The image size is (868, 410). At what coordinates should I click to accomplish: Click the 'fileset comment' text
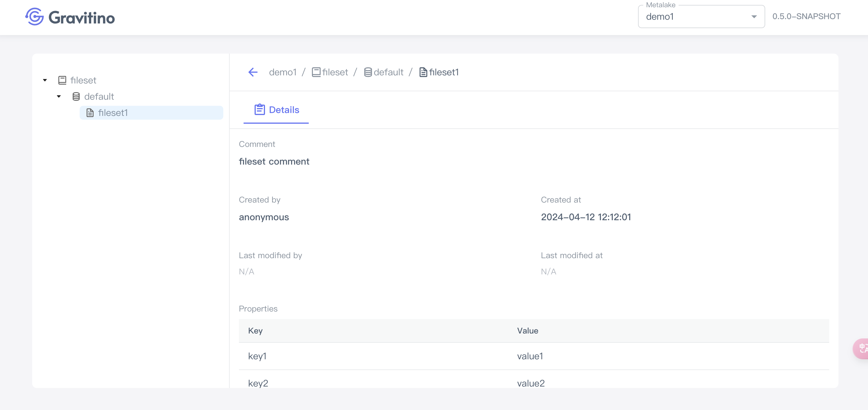click(274, 161)
